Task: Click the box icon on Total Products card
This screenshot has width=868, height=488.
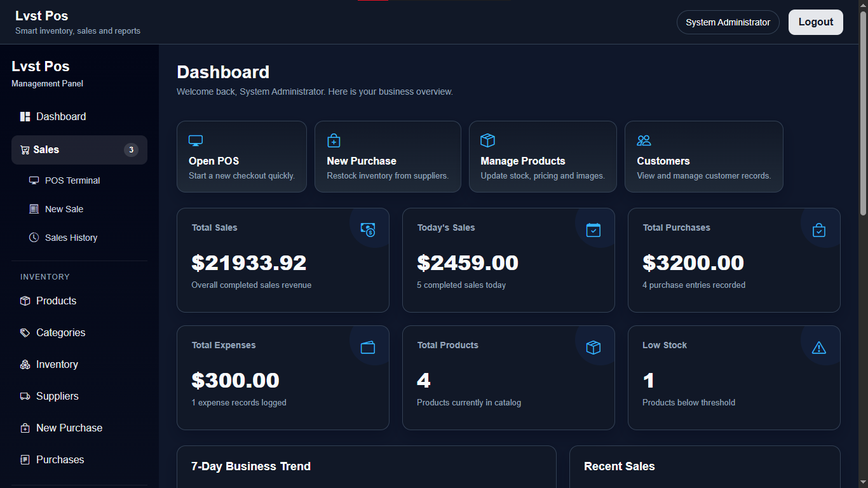Action: [x=593, y=348]
